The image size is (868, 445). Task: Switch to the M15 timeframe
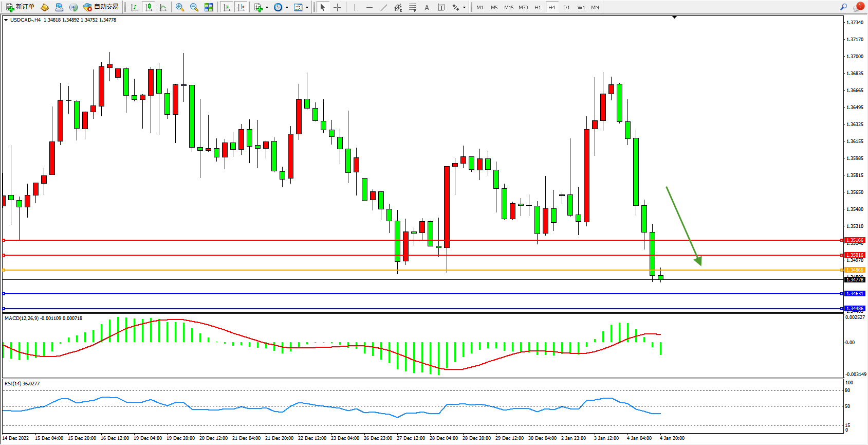point(509,7)
